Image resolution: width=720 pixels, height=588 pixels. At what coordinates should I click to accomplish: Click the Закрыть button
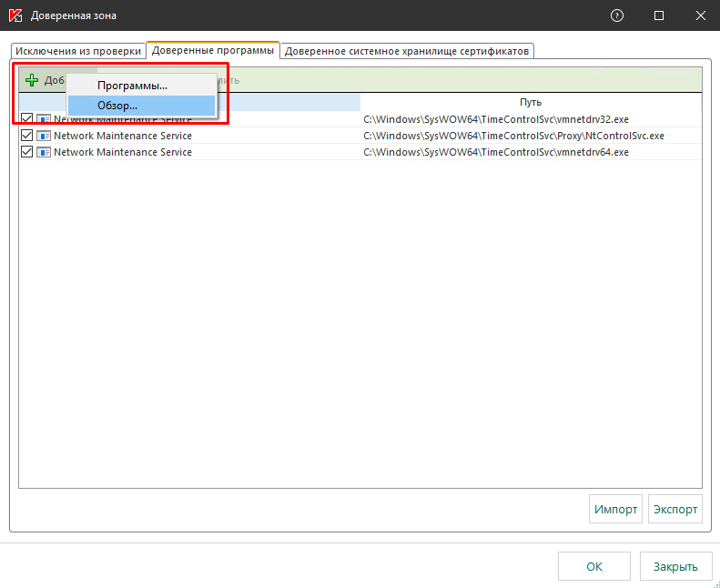(x=675, y=566)
